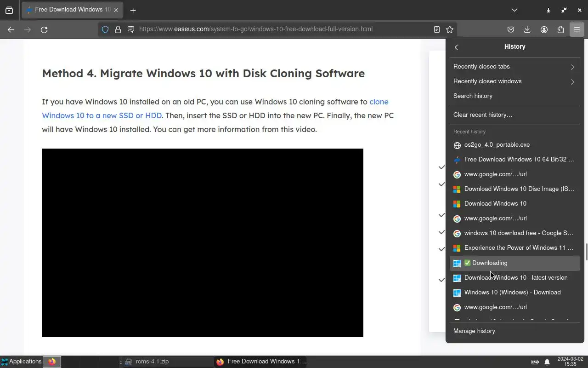Open windows 10 download free Google entry
Viewport: 588px width, 368px height.
point(514,233)
